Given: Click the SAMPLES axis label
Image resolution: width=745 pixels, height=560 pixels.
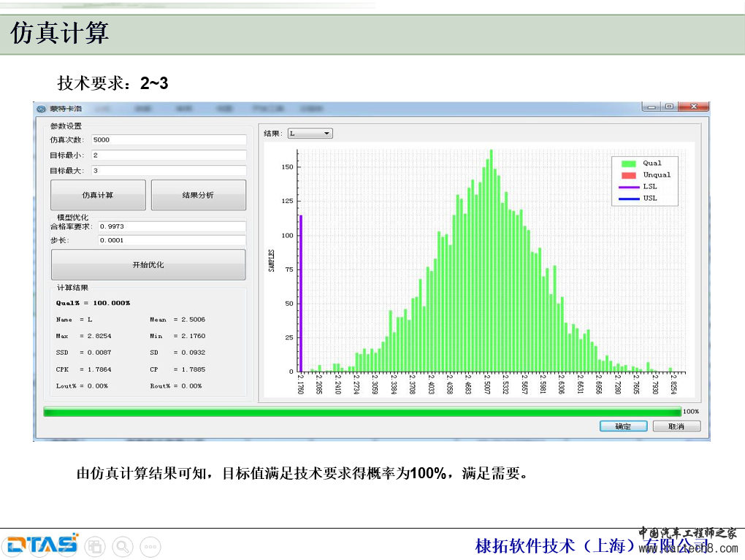Looking at the screenshot, I should [271, 261].
